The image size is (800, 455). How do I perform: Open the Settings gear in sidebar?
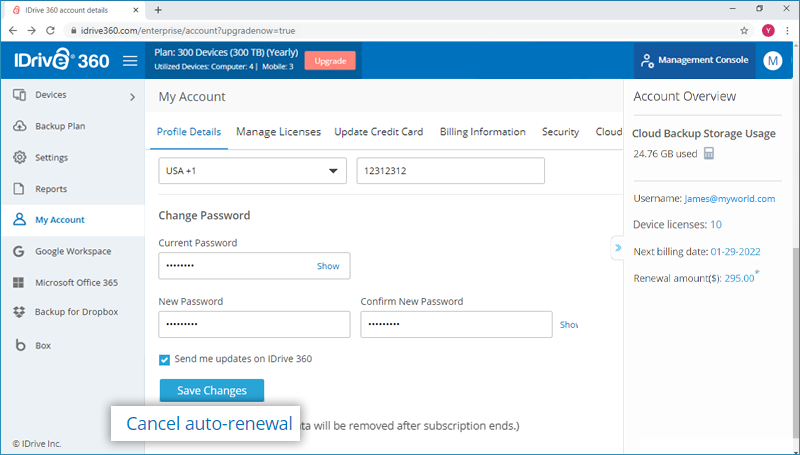(x=19, y=158)
